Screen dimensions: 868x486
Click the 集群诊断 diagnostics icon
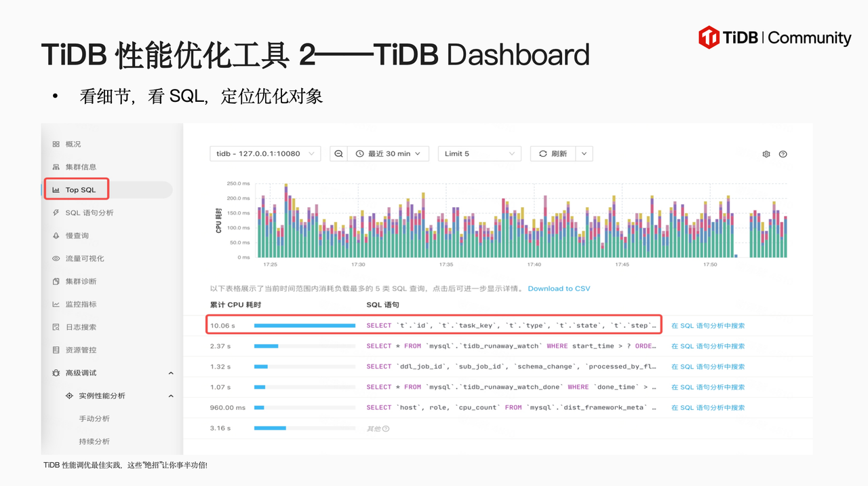point(56,282)
